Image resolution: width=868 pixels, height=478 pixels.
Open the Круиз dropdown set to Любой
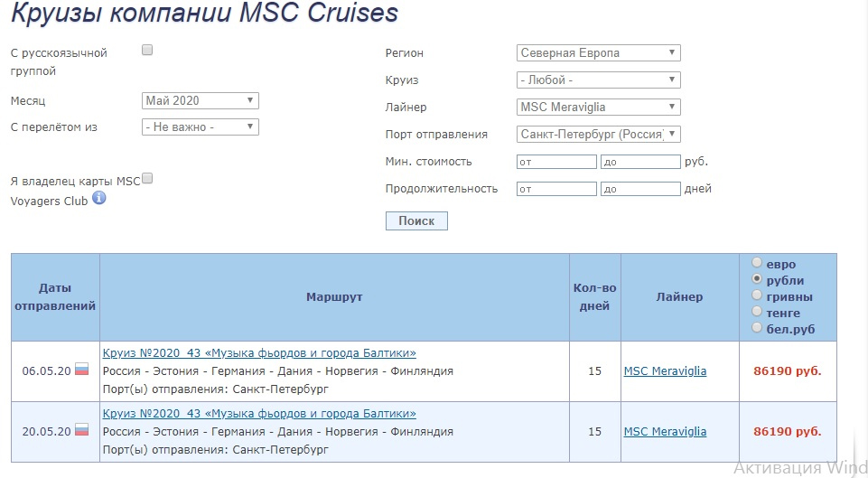(598, 80)
